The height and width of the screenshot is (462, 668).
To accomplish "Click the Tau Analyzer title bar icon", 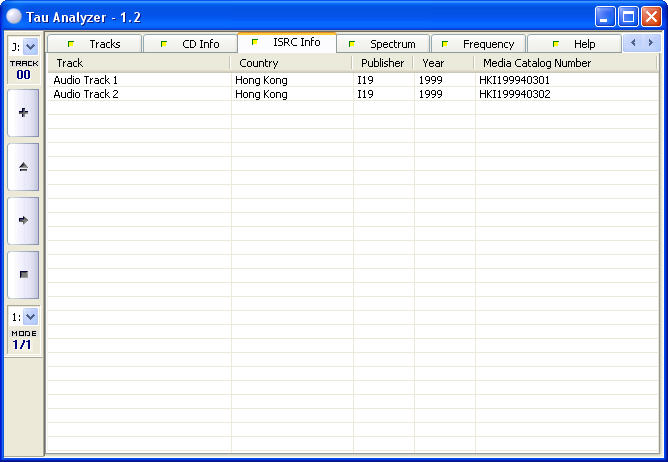I will click(x=14, y=17).
